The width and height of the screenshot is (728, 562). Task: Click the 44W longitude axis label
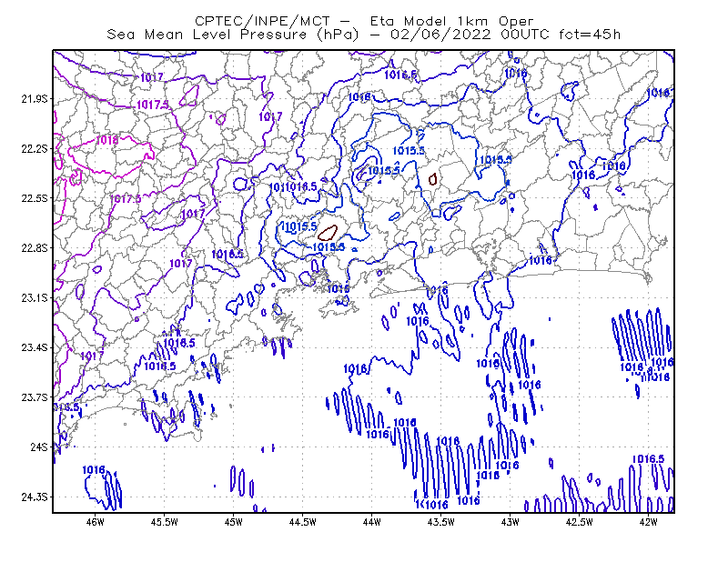tap(372, 522)
